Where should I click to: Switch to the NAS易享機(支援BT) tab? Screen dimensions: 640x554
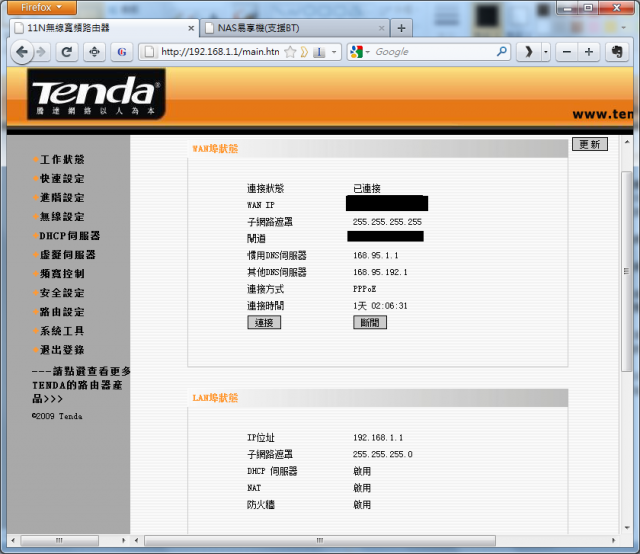click(x=295, y=28)
